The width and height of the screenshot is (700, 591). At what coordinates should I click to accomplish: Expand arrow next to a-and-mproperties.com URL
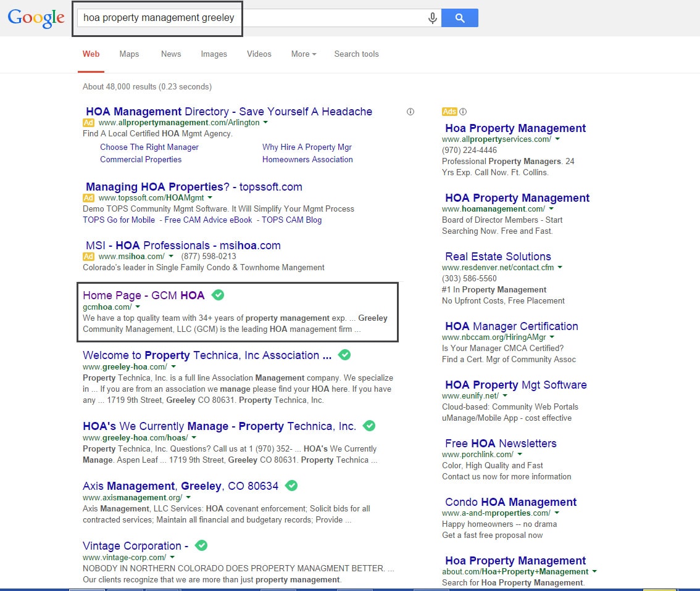tap(557, 513)
